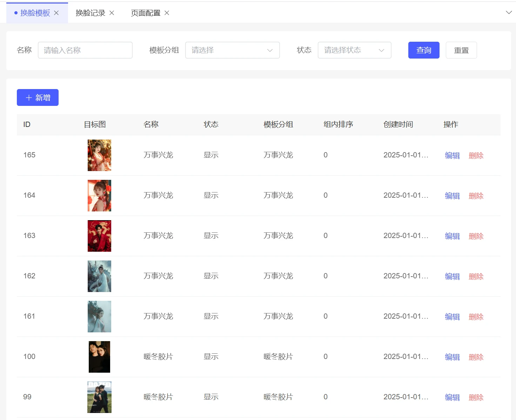
Task: Close the 换脸记录 tab
Action: (112, 13)
